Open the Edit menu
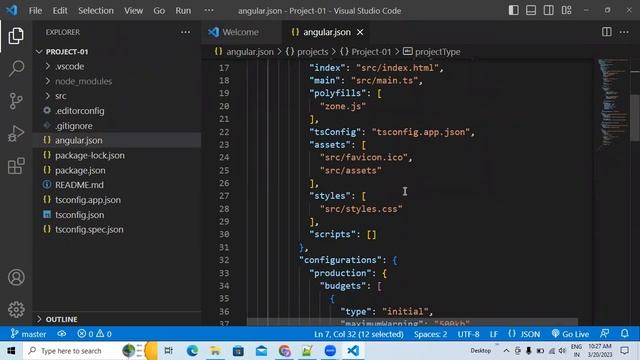640x360 pixels. 60,11
